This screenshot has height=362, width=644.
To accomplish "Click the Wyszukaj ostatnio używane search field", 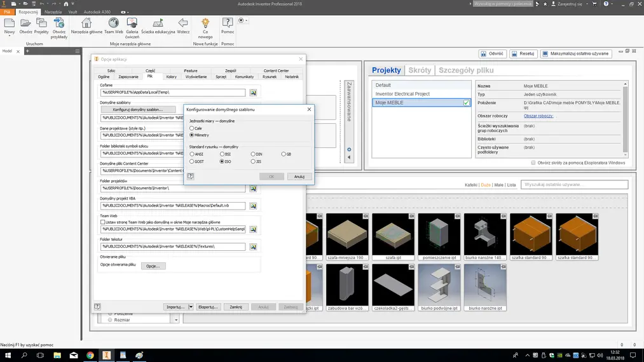I will click(574, 185).
